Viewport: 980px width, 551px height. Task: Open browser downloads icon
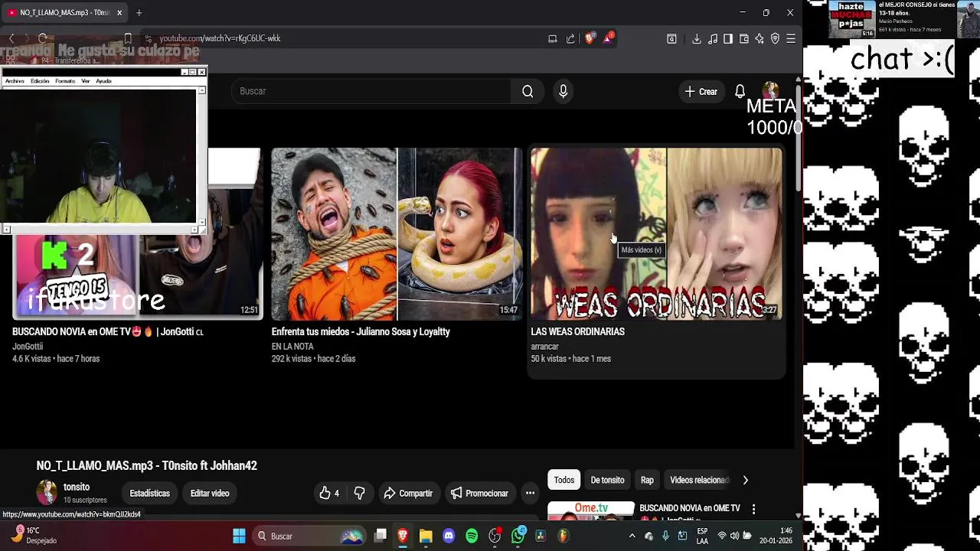pos(697,38)
